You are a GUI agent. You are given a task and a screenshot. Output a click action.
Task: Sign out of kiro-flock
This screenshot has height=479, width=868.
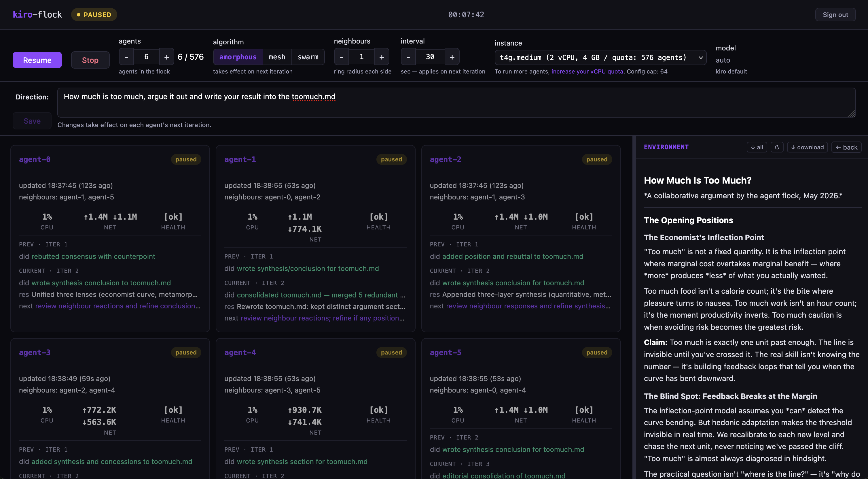click(835, 14)
